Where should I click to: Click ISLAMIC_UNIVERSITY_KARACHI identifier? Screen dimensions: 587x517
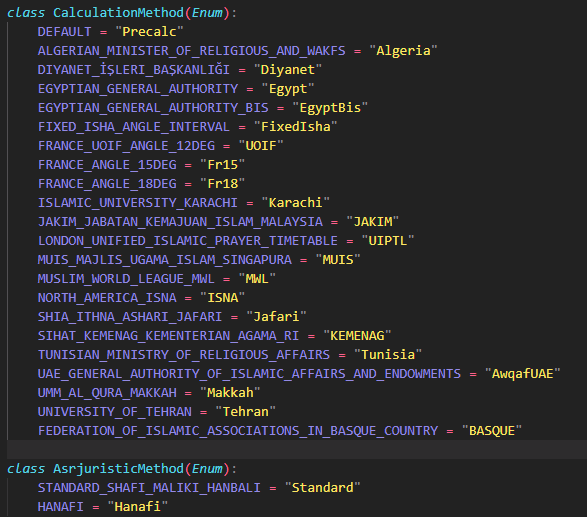pos(138,203)
